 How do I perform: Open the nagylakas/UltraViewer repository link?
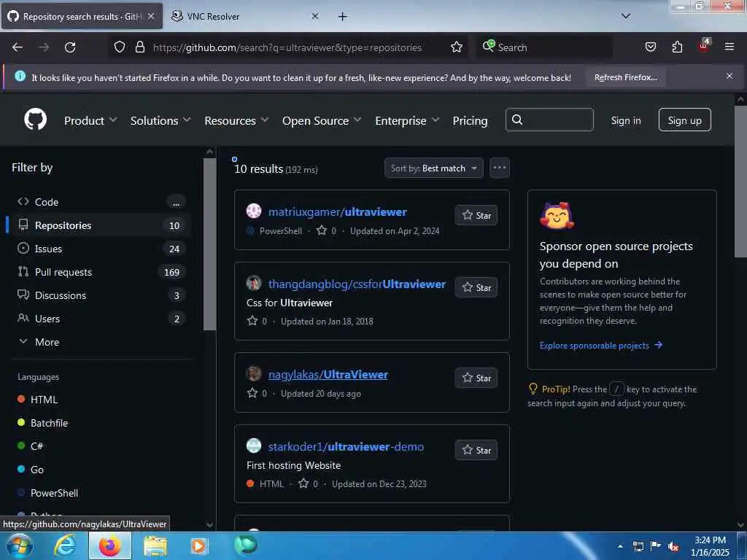(328, 374)
